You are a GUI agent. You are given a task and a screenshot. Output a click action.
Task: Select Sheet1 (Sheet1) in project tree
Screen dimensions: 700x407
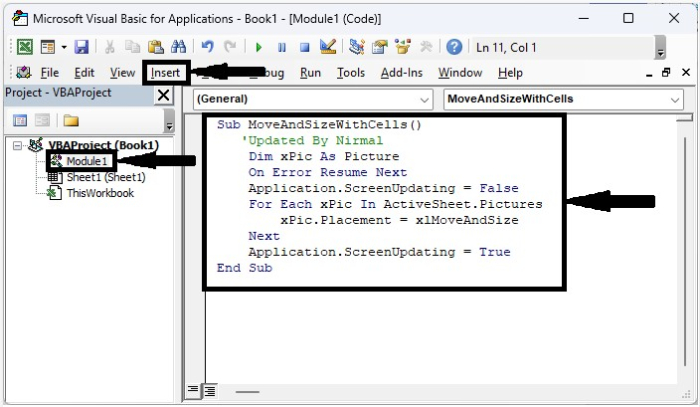click(x=106, y=177)
